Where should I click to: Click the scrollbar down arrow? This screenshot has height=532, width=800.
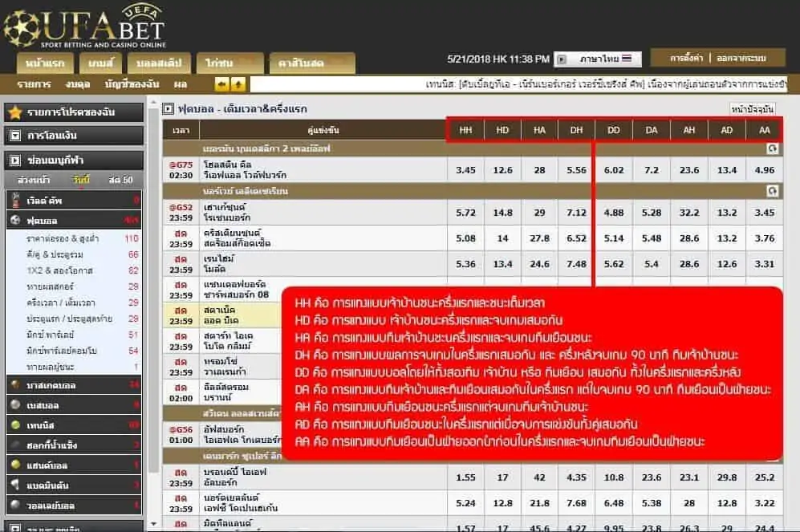(x=153, y=524)
